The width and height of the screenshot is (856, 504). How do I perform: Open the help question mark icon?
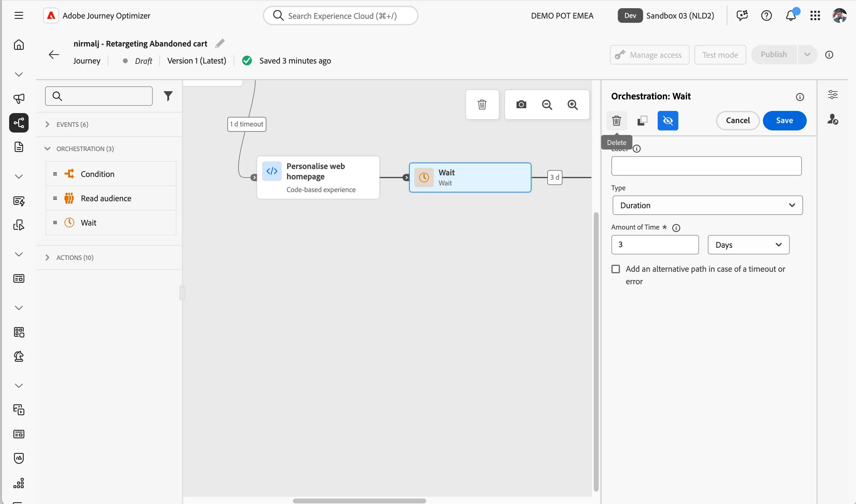point(766,16)
